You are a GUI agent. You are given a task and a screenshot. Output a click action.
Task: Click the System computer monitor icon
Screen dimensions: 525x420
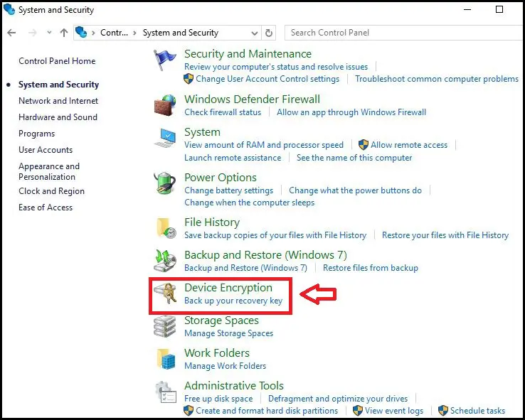tap(165, 138)
